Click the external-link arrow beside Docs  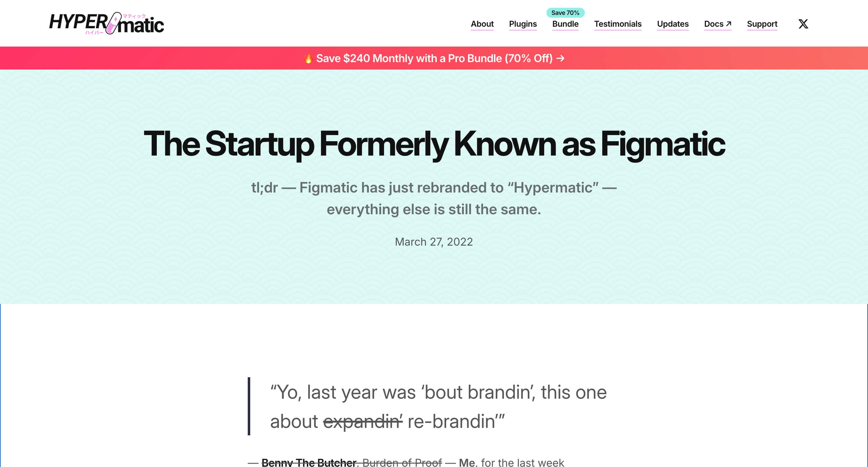pyautogui.click(x=729, y=24)
